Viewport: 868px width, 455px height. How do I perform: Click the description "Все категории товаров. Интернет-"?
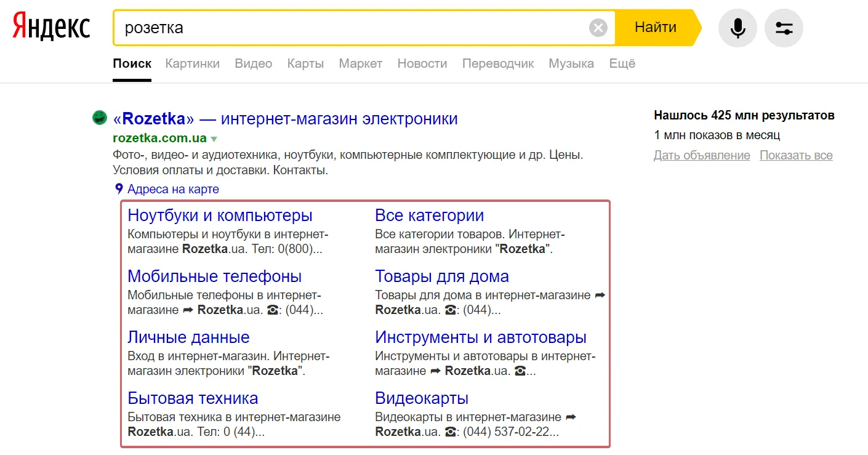pos(470,241)
